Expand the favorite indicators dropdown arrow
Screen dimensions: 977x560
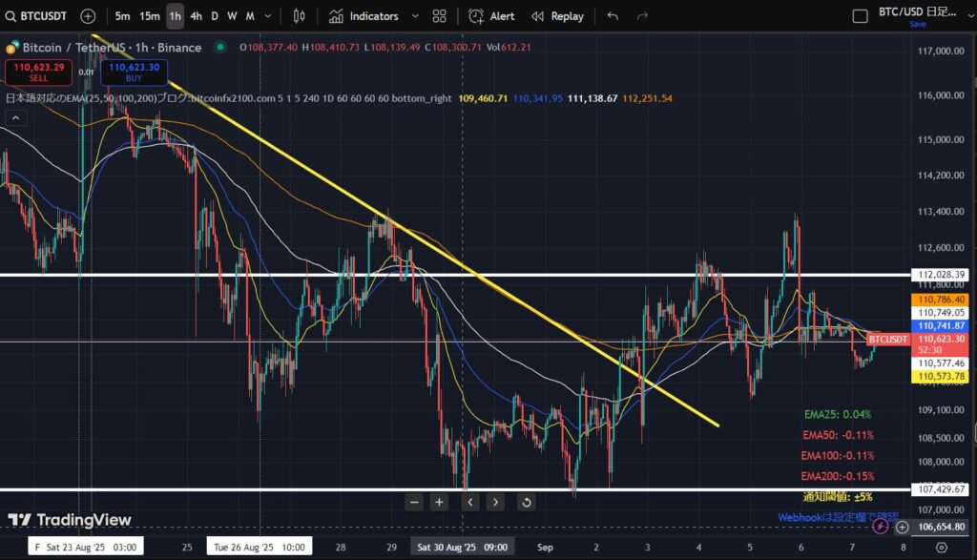click(x=415, y=16)
